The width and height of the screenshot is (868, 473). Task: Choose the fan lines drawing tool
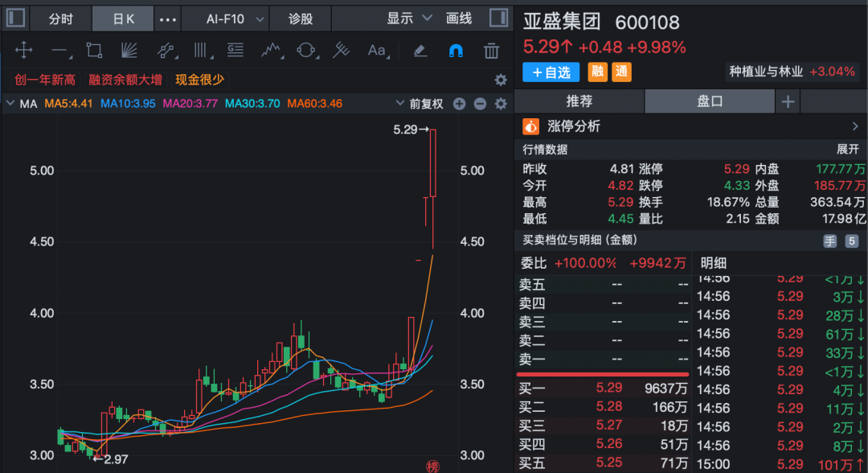click(x=129, y=51)
